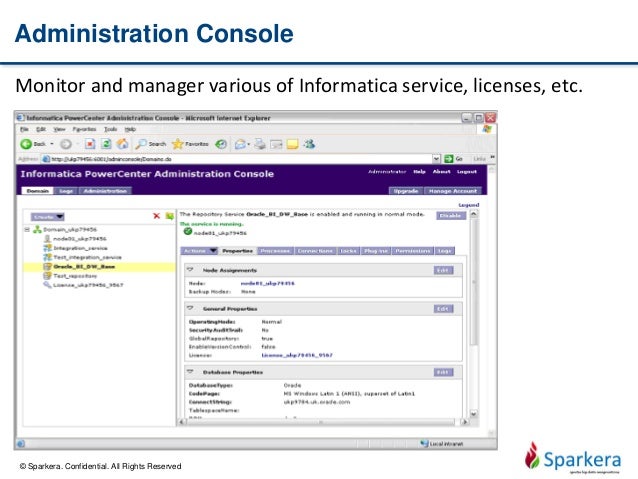Screen dimensions: 638x479
Task: Open the License_ukp79456_9567 license link
Action: point(297,355)
